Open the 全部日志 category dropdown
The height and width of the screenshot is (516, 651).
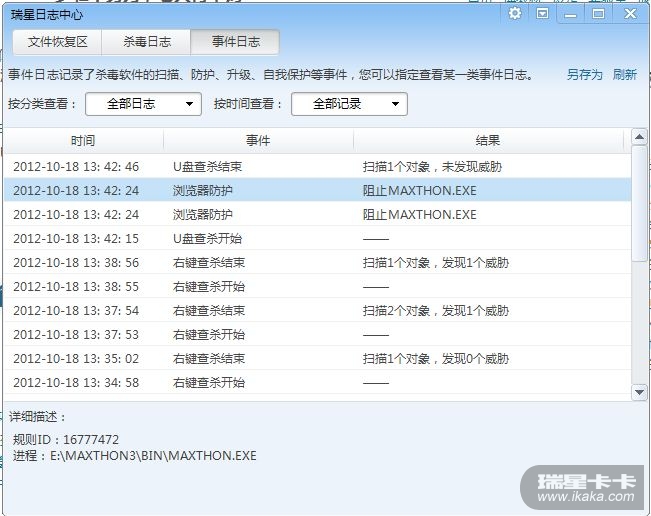[143, 104]
